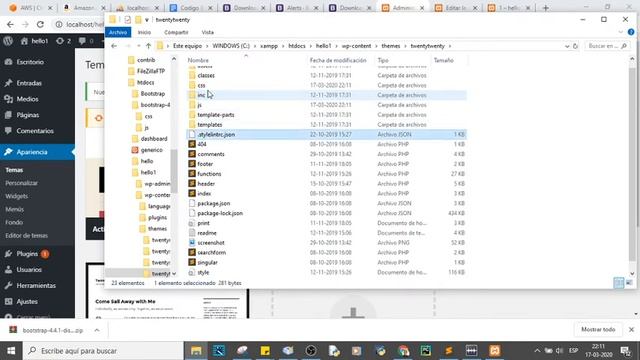Click wp-content in the breadcrumb path
640x360 pixels.
[x=356, y=46]
